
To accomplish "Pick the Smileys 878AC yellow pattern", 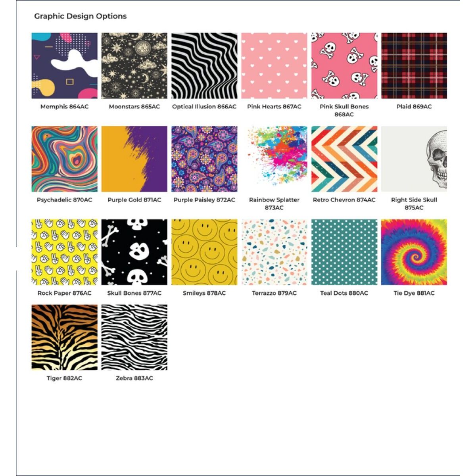I will pyautogui.click(x=204, y=252).
